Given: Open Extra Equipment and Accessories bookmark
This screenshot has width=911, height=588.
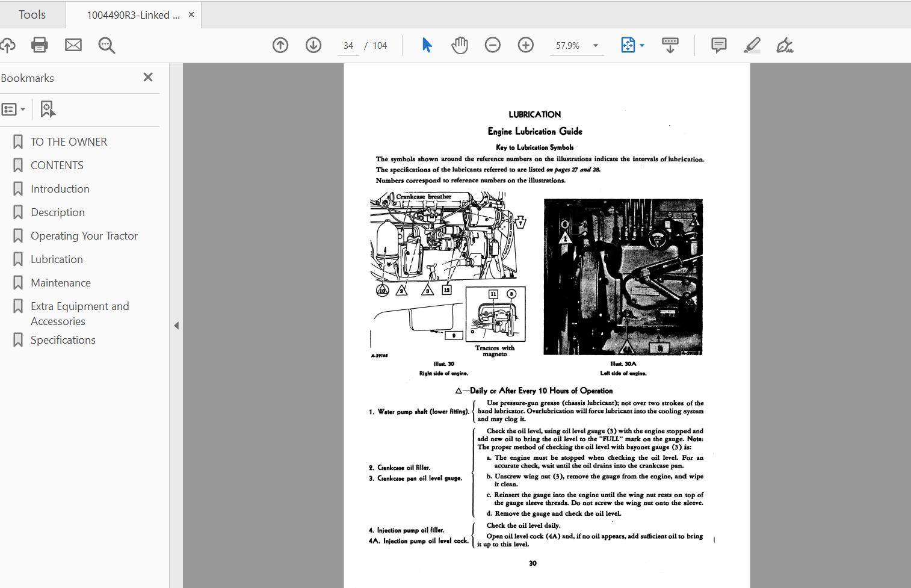Looking at the screenshot, I should pyautogui.click(x=80, y=314).
